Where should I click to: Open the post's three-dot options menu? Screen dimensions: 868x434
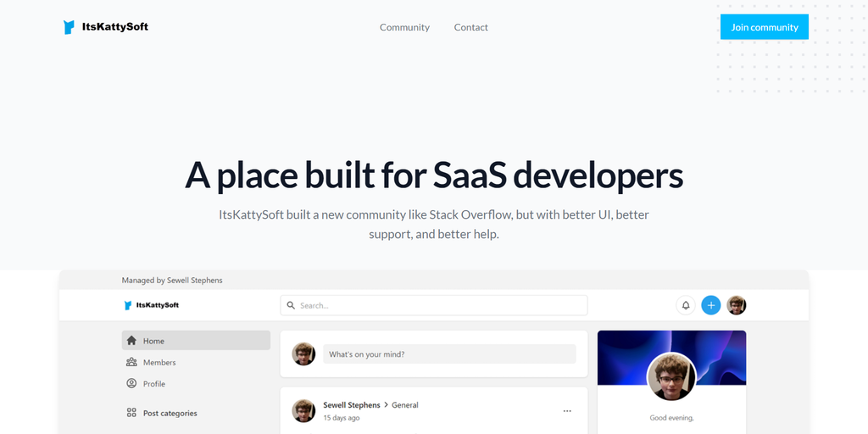click(x=567, y=411)
